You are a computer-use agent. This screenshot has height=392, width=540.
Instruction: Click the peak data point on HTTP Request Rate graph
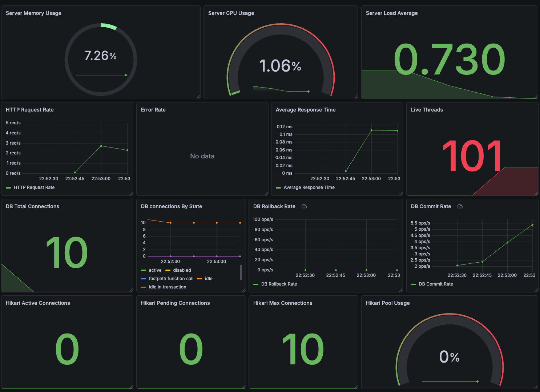coord(101,146)
